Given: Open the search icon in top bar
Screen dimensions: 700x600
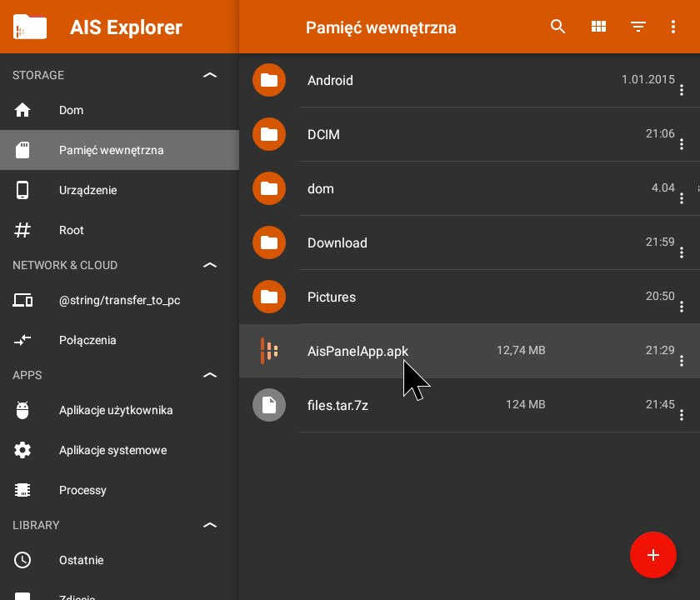Looking at the screenshot, I should coord(557,27).
